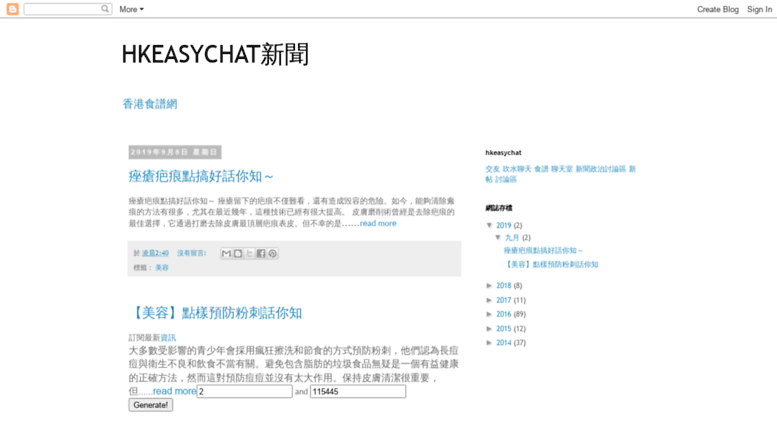Click the 2019年9月8日 date header
Viewport: 777px width, 423px height.
click(174, 152)
